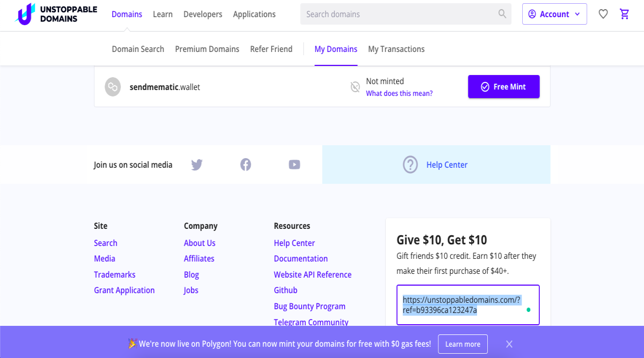Open the About Us link
The image size is (644, 358).
[x=200, y=243]
